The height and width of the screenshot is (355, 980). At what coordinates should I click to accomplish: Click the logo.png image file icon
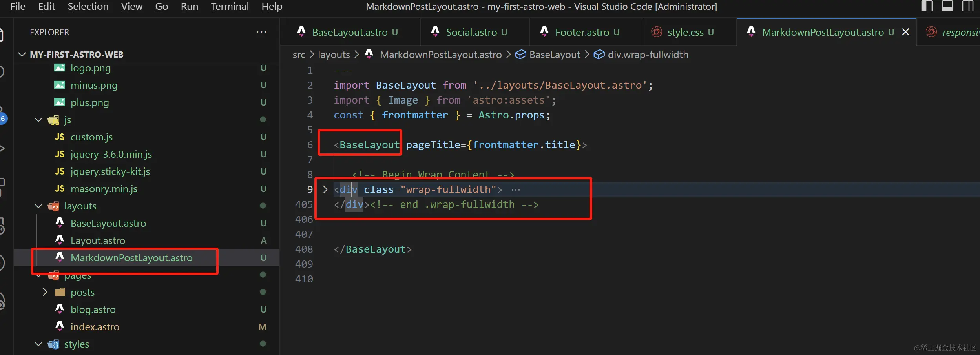tap(60, 68)
